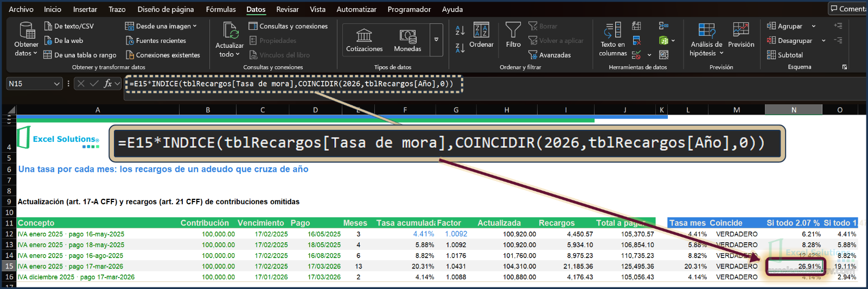Switch to the Insertar tab
868x289 pixels.
tap(85, 9)
